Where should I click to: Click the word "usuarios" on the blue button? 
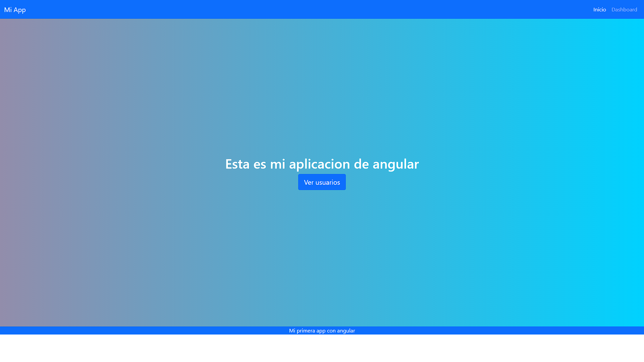click(328, 182)
